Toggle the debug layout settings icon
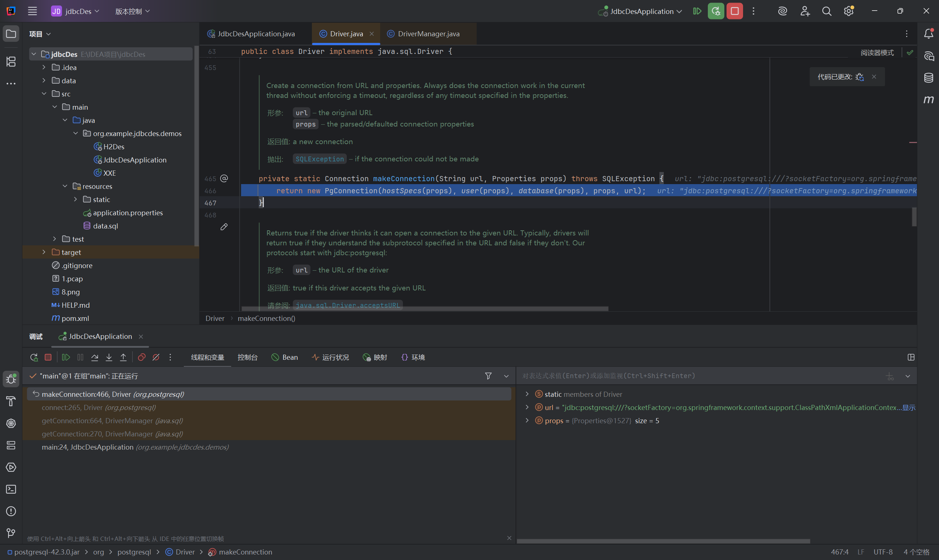Image resolution: width=939 pixels, height=560 pixels. pyautogui.click(x=911, y=357)
